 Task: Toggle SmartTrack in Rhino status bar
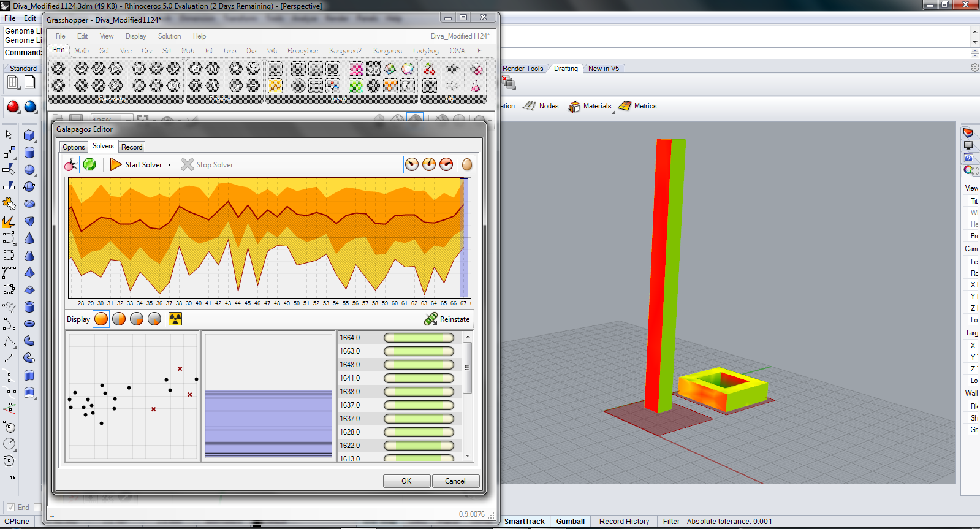pos(524,522)
